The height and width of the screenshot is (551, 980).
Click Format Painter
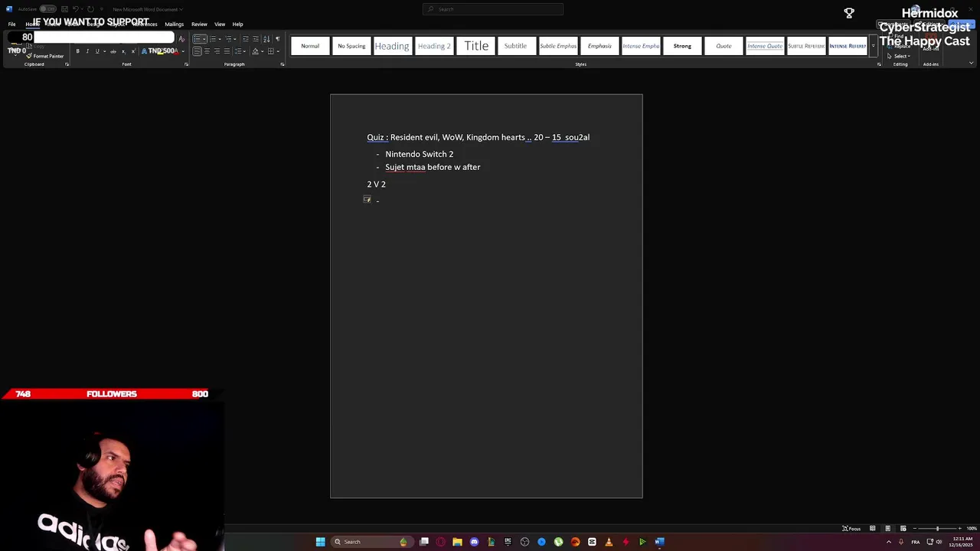click(44, 56)
